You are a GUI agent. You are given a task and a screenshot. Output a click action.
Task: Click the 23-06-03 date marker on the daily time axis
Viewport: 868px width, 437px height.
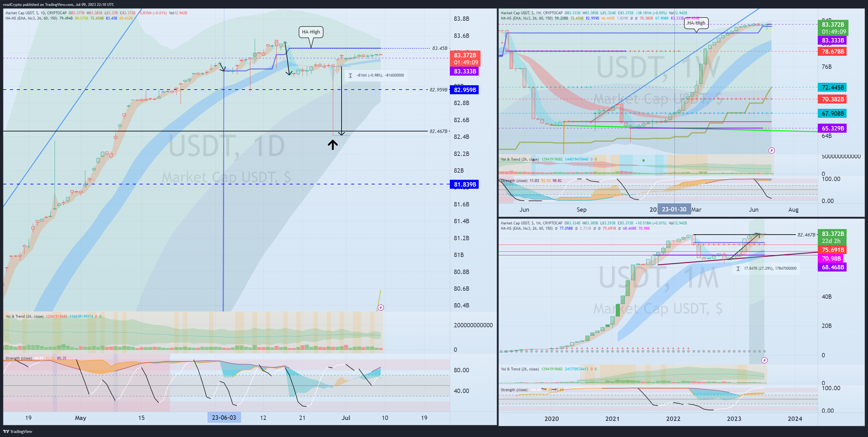coord(224,417)
